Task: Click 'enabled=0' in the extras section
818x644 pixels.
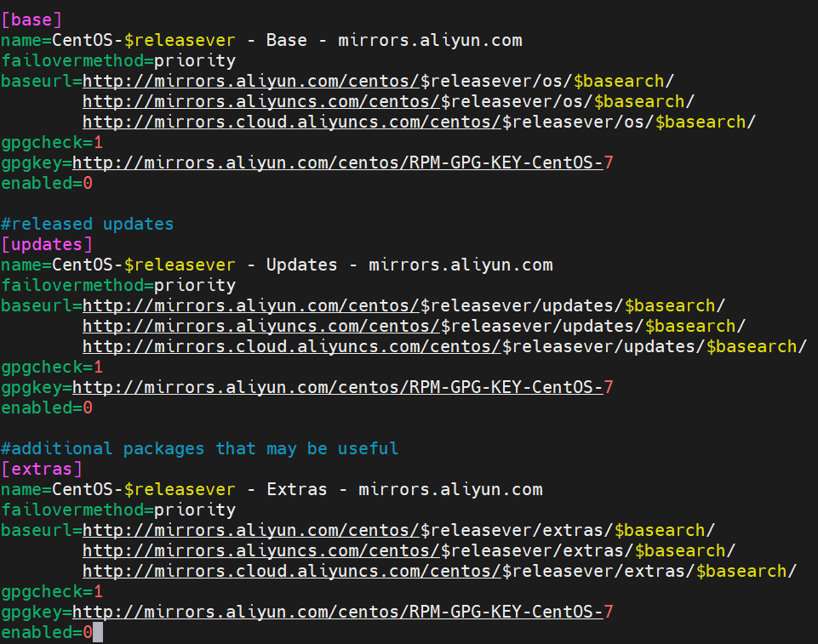Action: (x=47, y=633)
